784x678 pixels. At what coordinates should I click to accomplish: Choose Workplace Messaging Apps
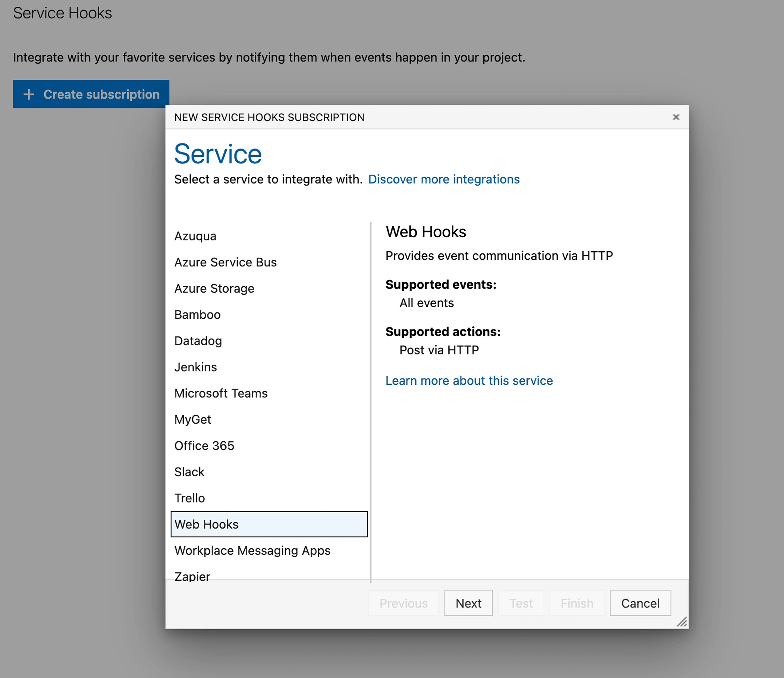coord(252,550)
